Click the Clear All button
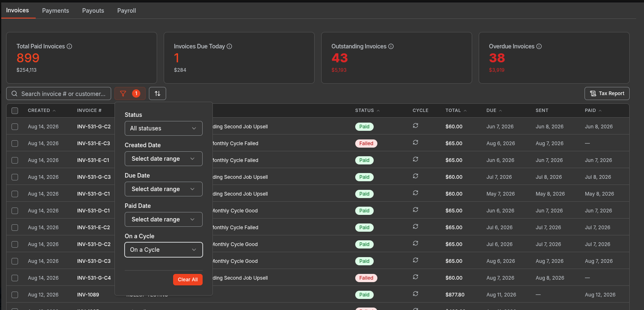 pyautogui.click(x=188, y=279)
